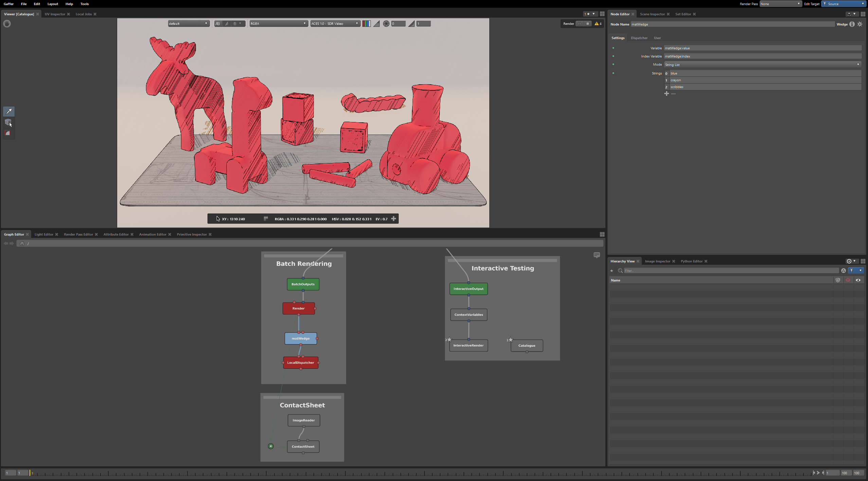Open the Node Editor gear settings
Screen dimensions: 868x481
[860, 24]
